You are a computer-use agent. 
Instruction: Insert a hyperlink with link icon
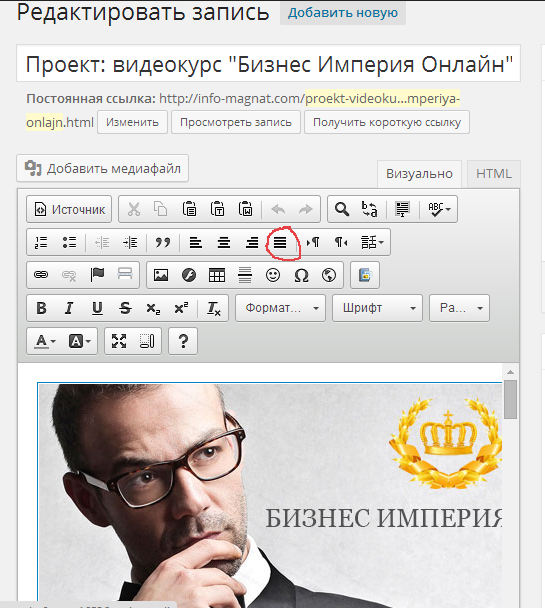coord(41,275)
